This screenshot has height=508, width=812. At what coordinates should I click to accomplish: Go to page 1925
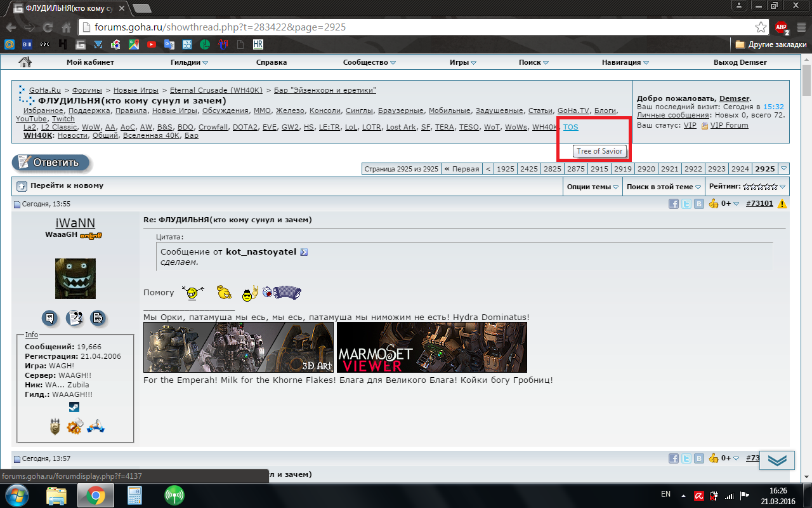tap(506, 169)
